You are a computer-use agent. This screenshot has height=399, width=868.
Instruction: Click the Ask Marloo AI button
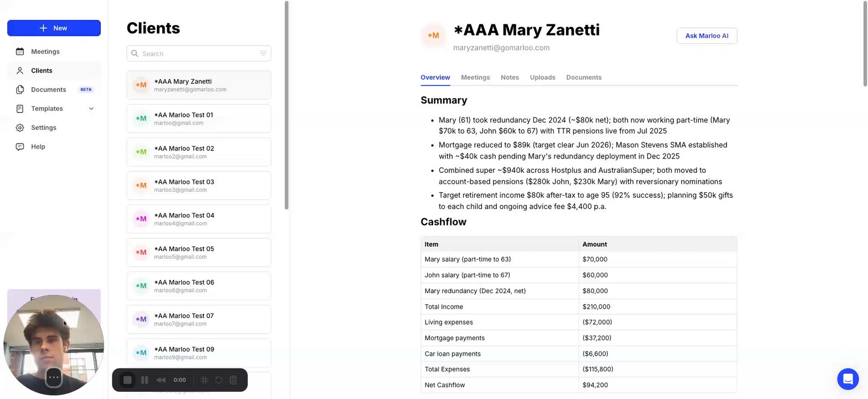[x=706, y=36]
